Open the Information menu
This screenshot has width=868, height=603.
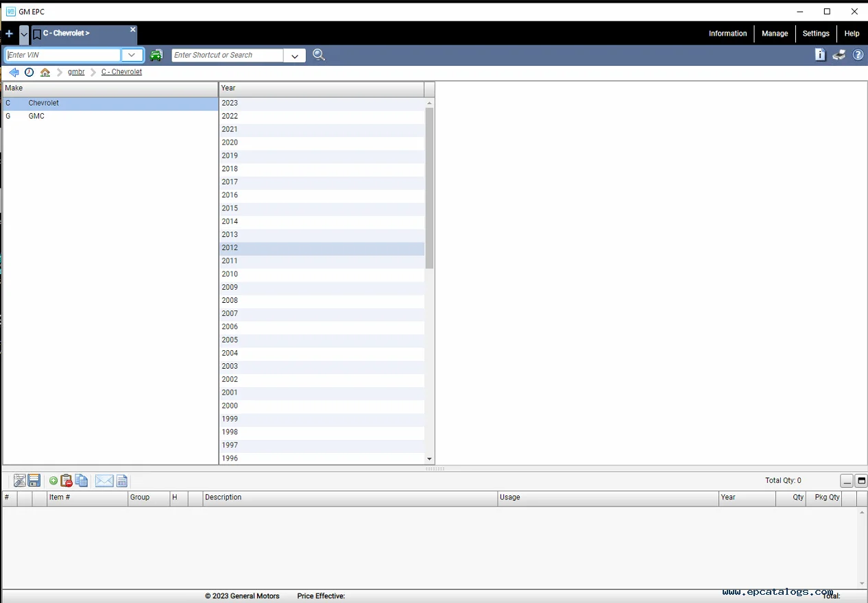[727, 34]
